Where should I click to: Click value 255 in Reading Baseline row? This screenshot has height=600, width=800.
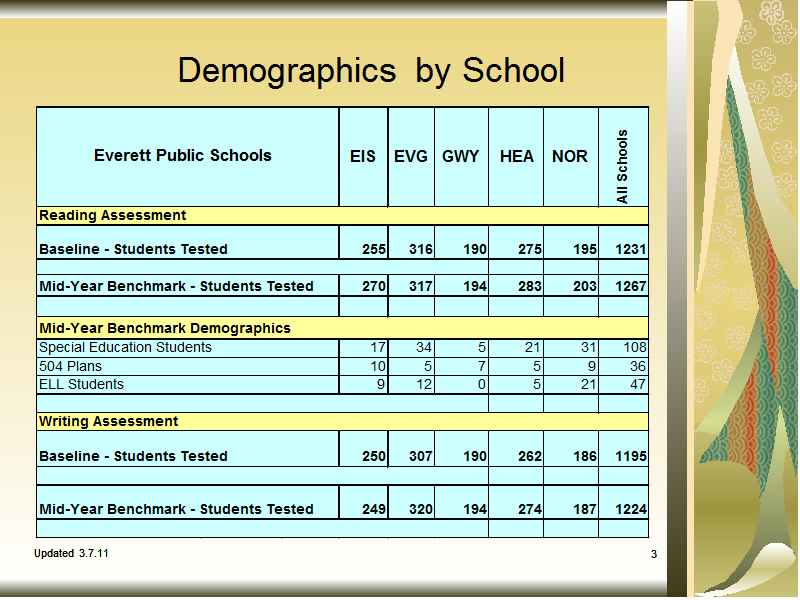tap(374, 249)
